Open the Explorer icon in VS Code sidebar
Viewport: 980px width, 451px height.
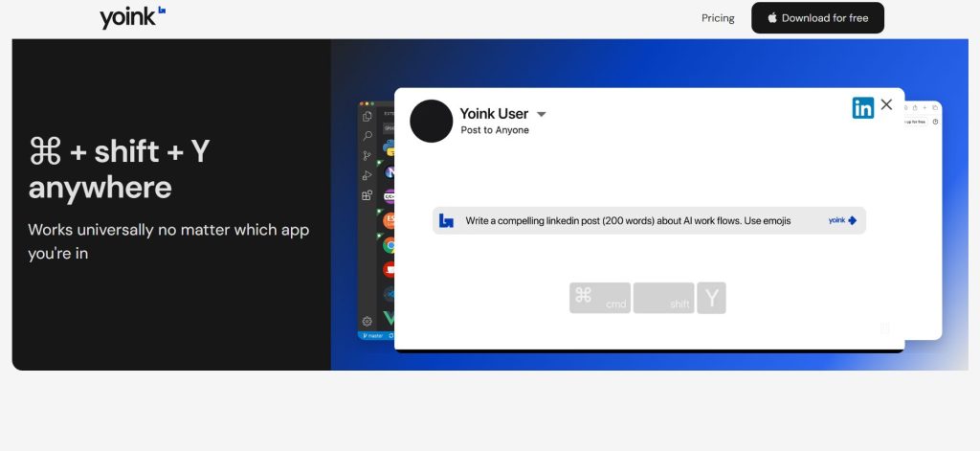[x=367, y=117]
